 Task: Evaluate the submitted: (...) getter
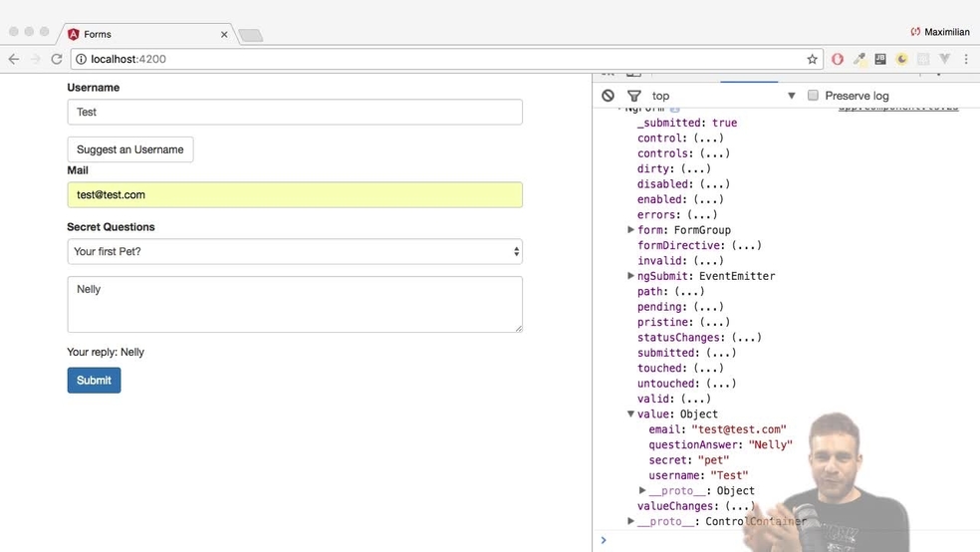coord(721,353)
